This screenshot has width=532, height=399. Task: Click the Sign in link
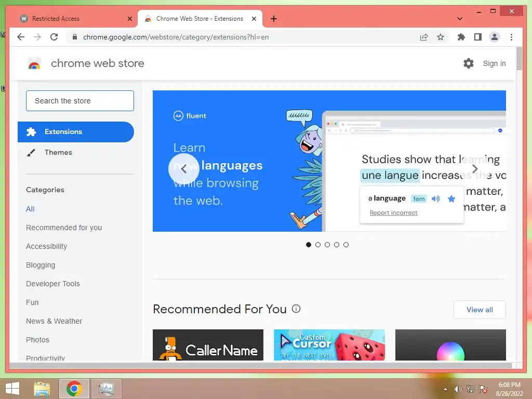(494, 63)
